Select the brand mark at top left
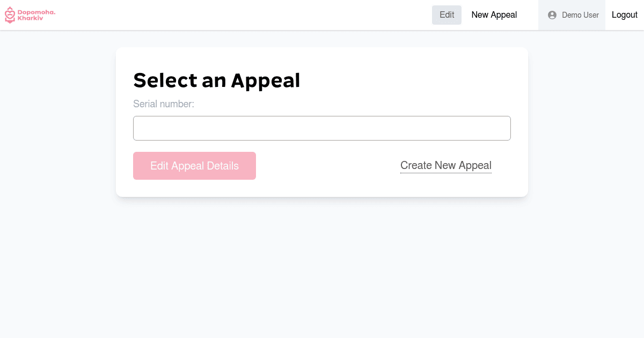Viewport: 644px width, 338px height. 30,14
